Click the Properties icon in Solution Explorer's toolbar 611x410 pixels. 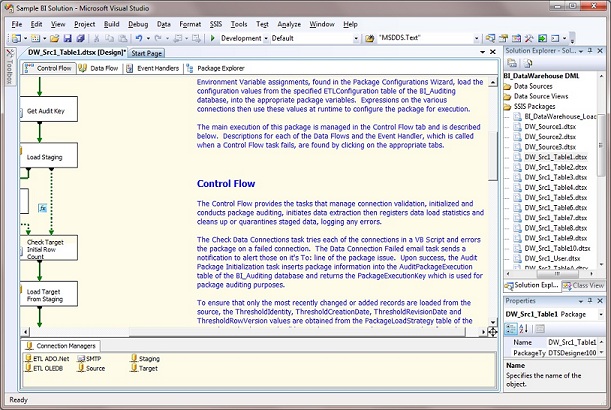tap(512, 63)
